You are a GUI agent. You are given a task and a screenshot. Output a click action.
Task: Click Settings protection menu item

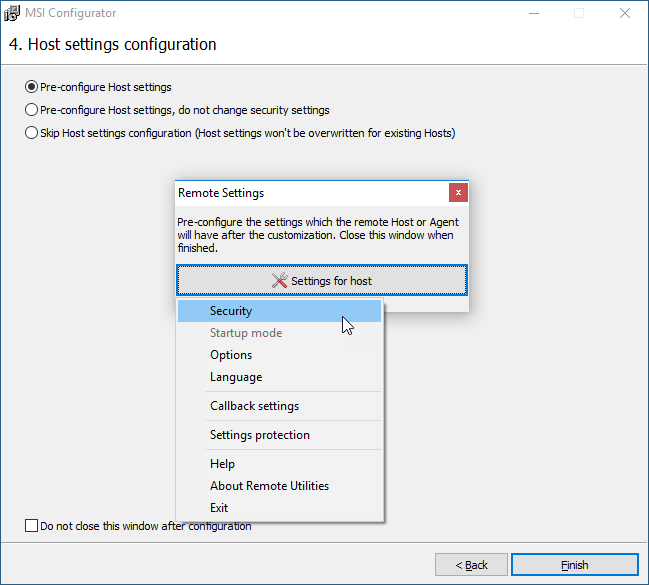pyautogui.click(x=260, y=435)
